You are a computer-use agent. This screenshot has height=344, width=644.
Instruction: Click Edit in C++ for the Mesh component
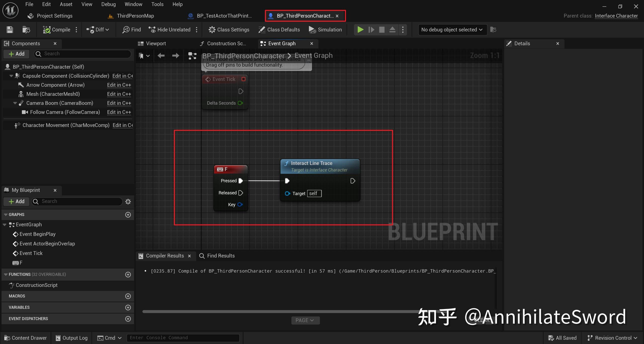[x=119, y=94]
